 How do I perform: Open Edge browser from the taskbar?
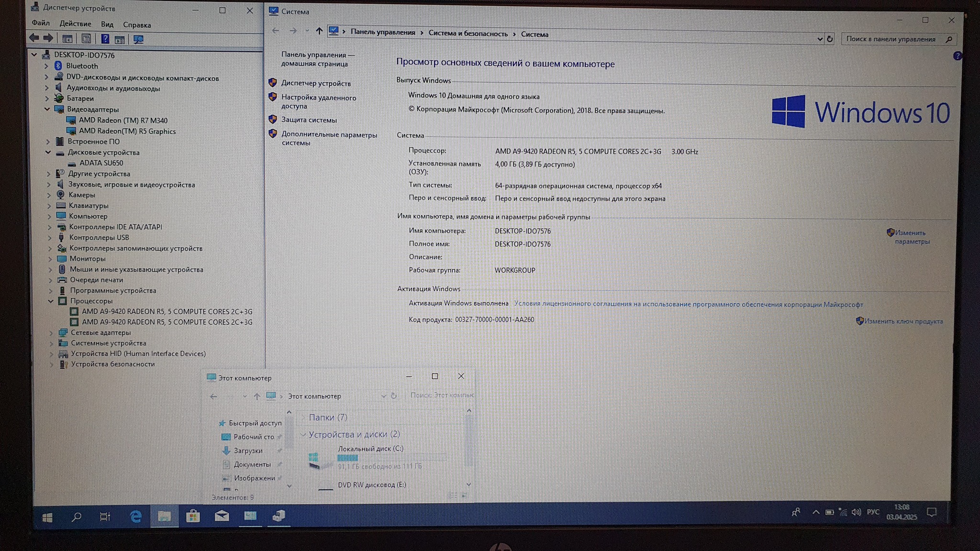point(136,516)
